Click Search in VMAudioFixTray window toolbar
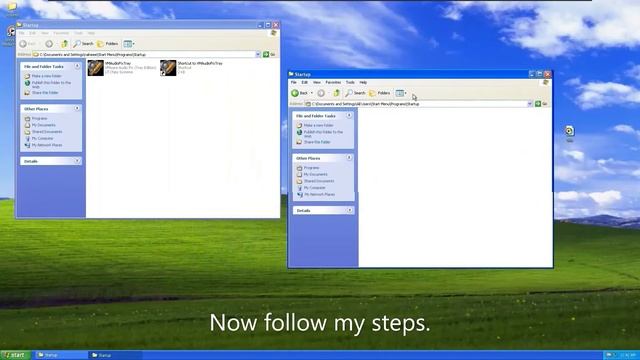640x360 pixels. (x=83, y=44)
